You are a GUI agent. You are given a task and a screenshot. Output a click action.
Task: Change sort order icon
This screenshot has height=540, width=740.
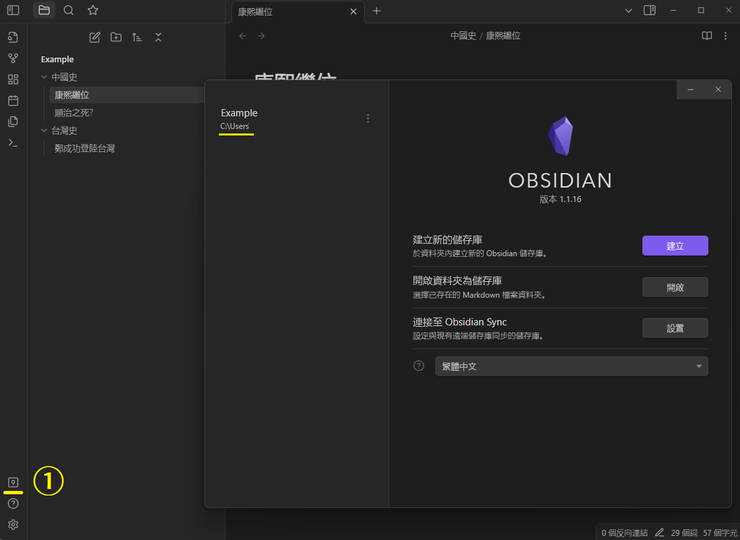click(137, 37)
